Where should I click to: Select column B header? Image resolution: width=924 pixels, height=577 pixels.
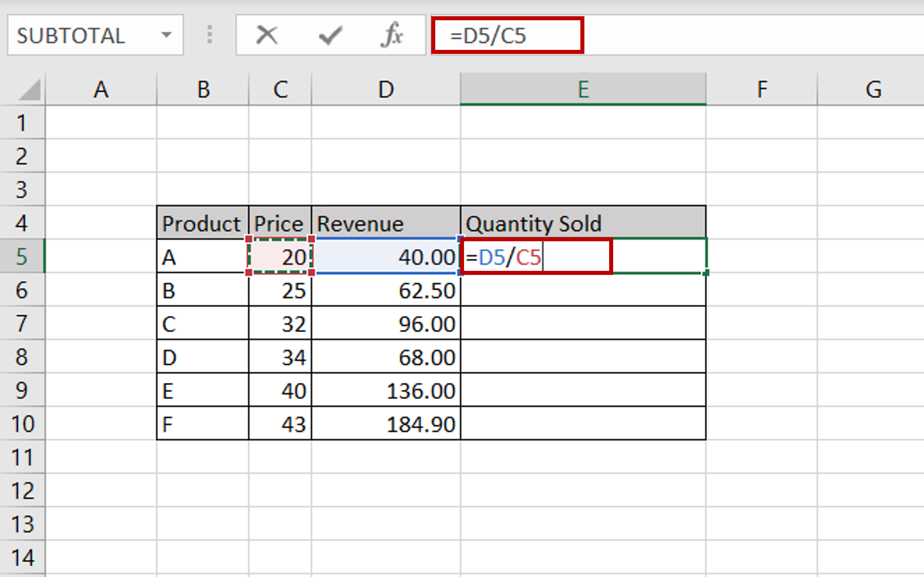coord(203,89)
